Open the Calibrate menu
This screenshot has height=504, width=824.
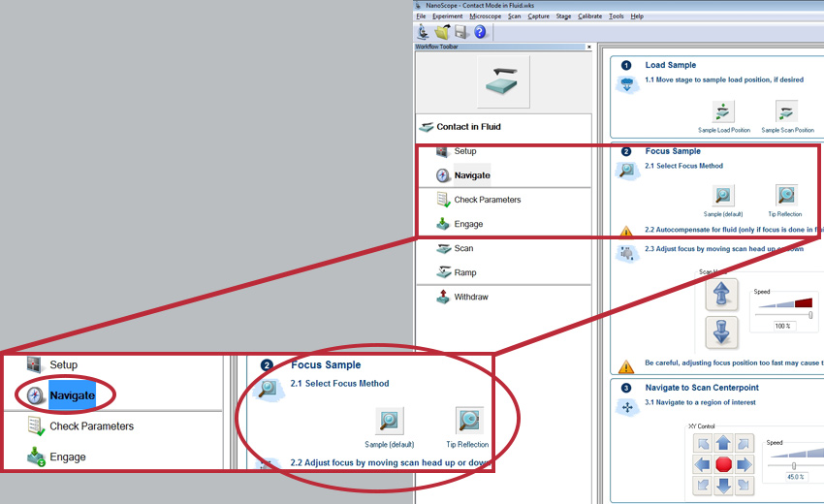tap(589, 16)
